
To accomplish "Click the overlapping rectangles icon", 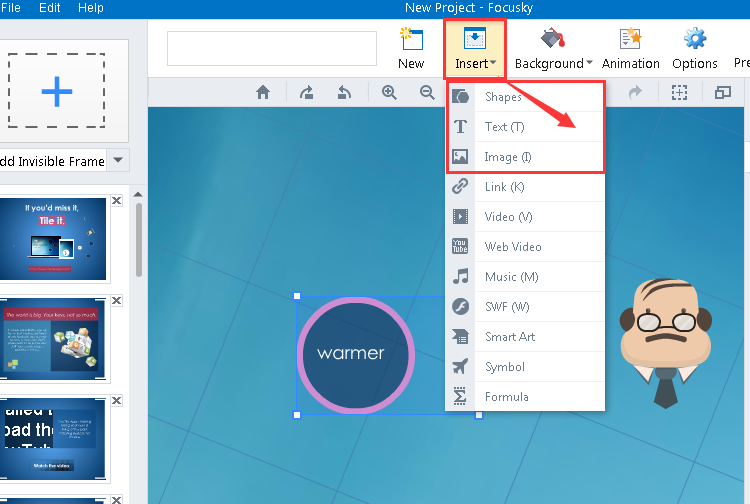I will pos(723,92).
